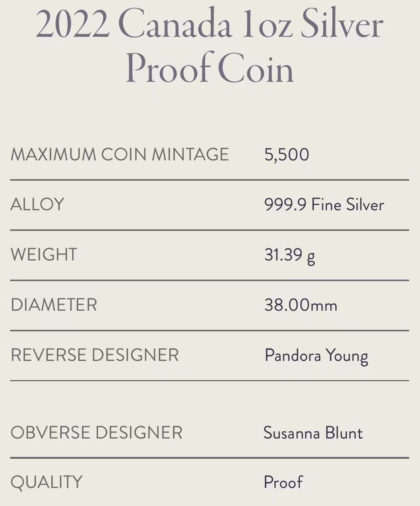Click the divider line under REVERSE DESIGNER row
Screen dimensions: 420x506
[209, 380]
